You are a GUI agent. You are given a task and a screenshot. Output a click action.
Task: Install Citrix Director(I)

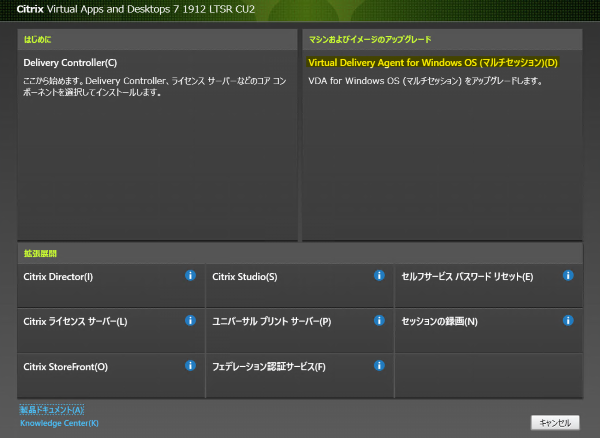coord(58,277)
